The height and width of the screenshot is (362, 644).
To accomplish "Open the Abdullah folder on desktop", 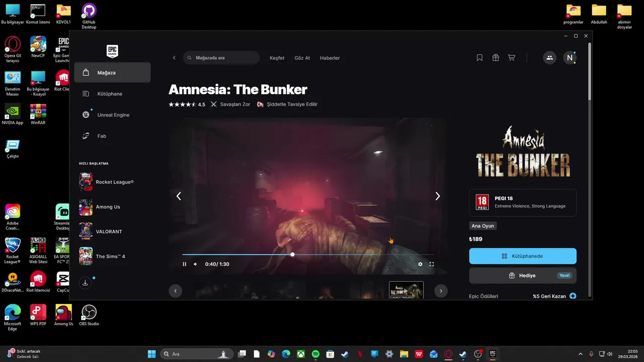I will [x=599, y=14].
